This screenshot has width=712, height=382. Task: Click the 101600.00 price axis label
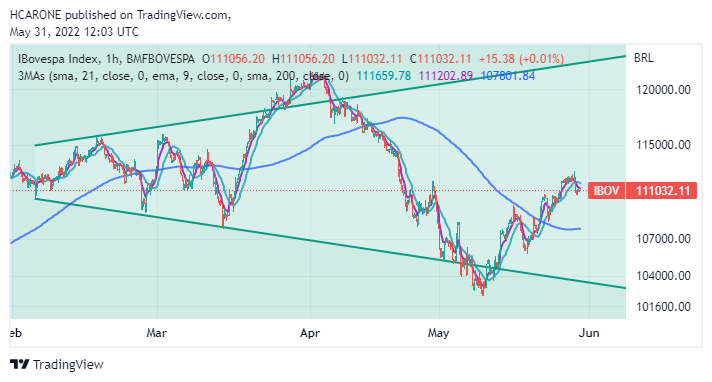(663, 307)
